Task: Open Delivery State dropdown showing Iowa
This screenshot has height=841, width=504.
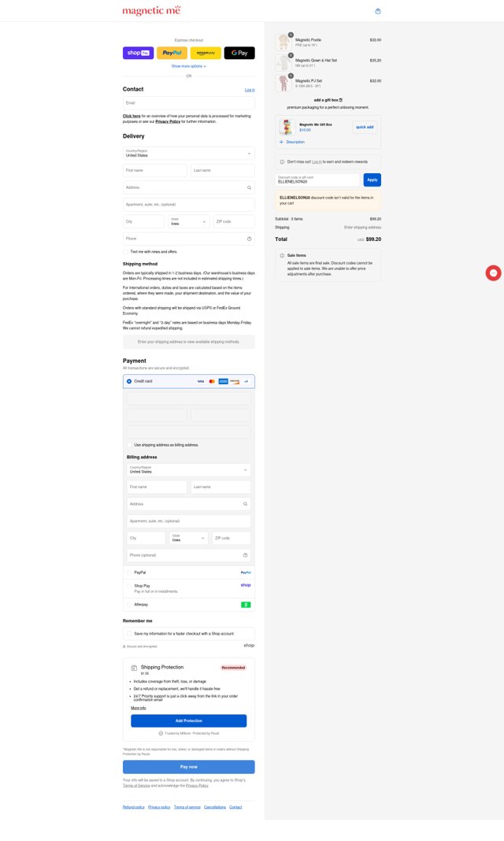Action: pos(189,221)
